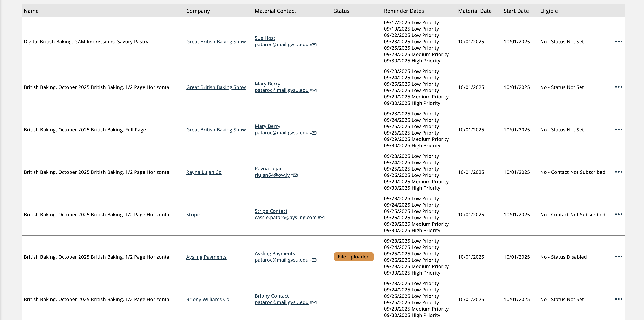Image resolution: width=644 pixels, height=320 pixels.
Task: Click email icon beside rlujan64@ow.ly
Action: pos(295,175)
